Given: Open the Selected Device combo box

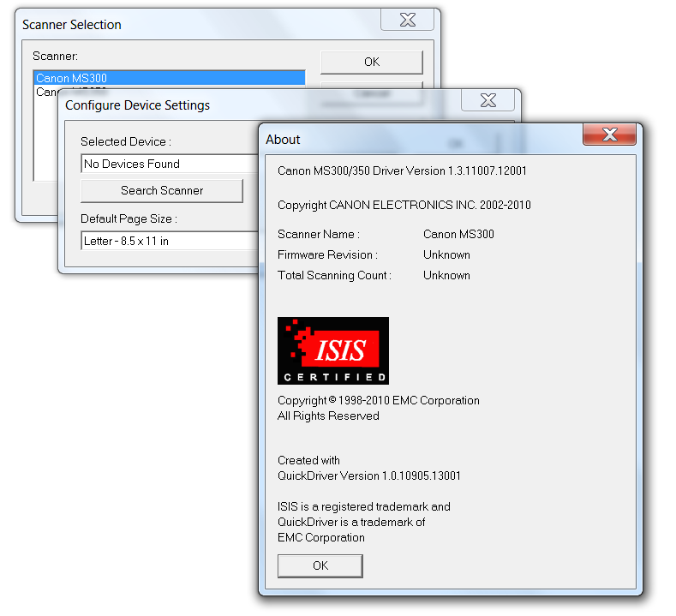Looking at the screenshot, I should click(x=170, y=164).
